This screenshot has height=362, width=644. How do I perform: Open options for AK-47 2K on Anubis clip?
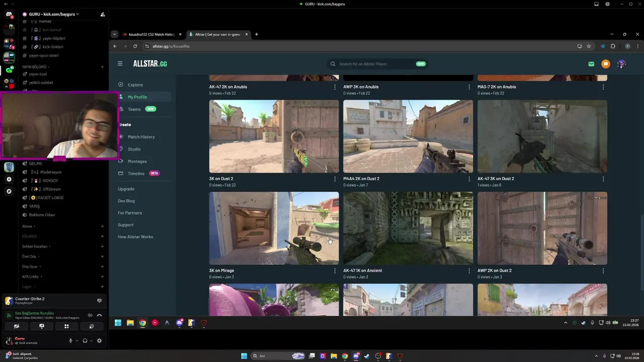(x=335, y=87)
